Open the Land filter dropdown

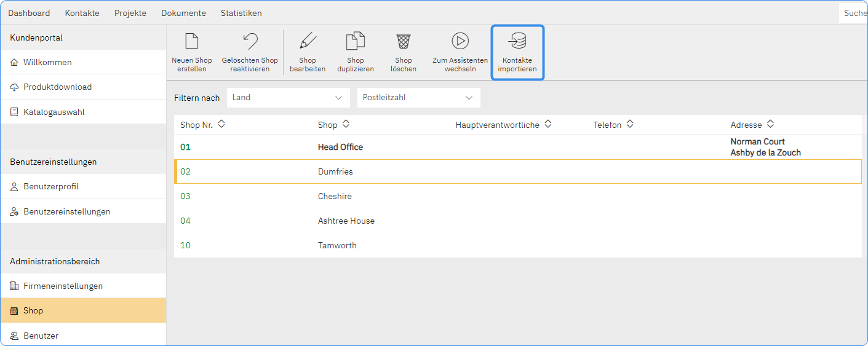(288, 98)
